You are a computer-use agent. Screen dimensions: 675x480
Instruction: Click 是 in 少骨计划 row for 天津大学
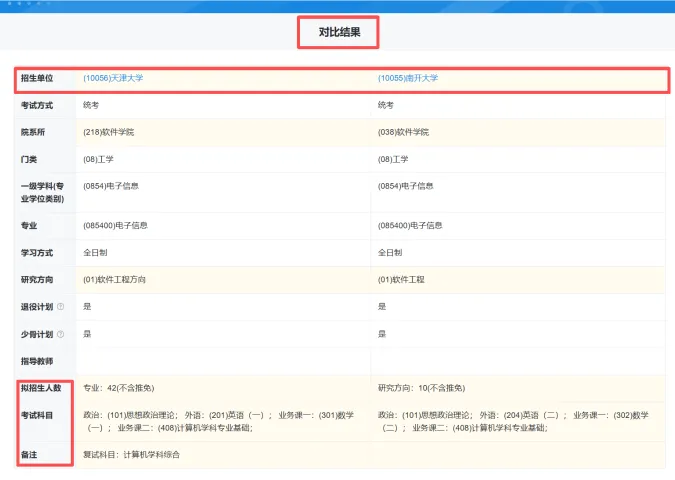click(x=87, y=334)
